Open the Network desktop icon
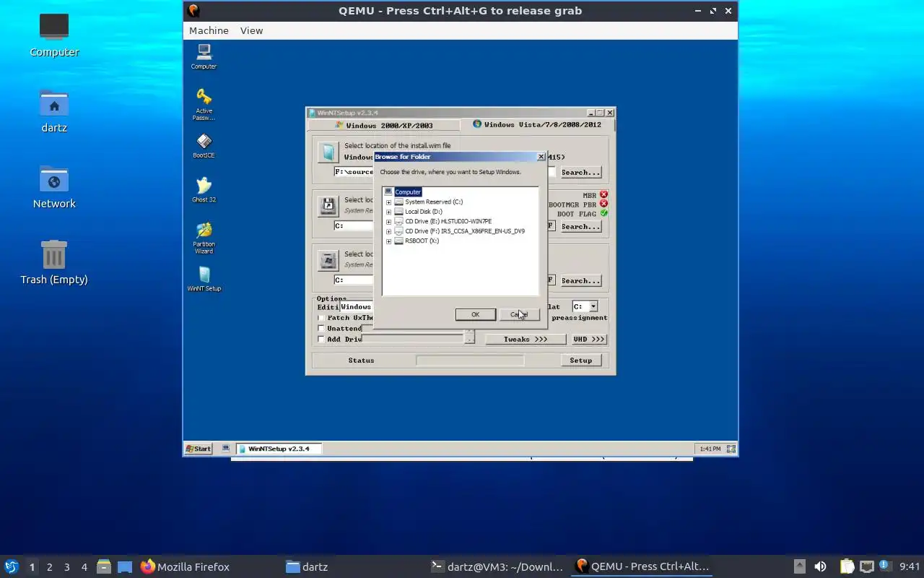 [x=54, y=186]
